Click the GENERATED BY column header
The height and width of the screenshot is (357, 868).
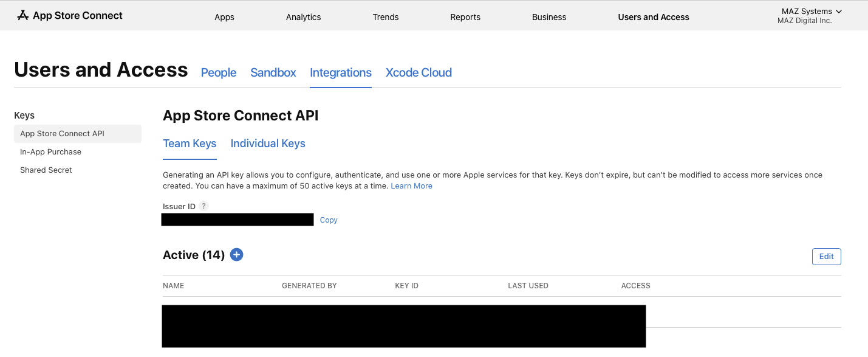pos(309,286)
